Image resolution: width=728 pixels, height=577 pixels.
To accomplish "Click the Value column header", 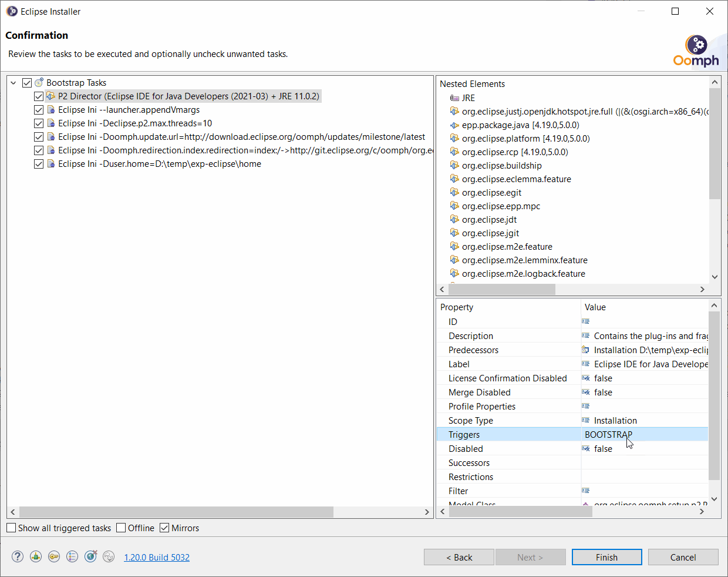I will coord(645,307).
